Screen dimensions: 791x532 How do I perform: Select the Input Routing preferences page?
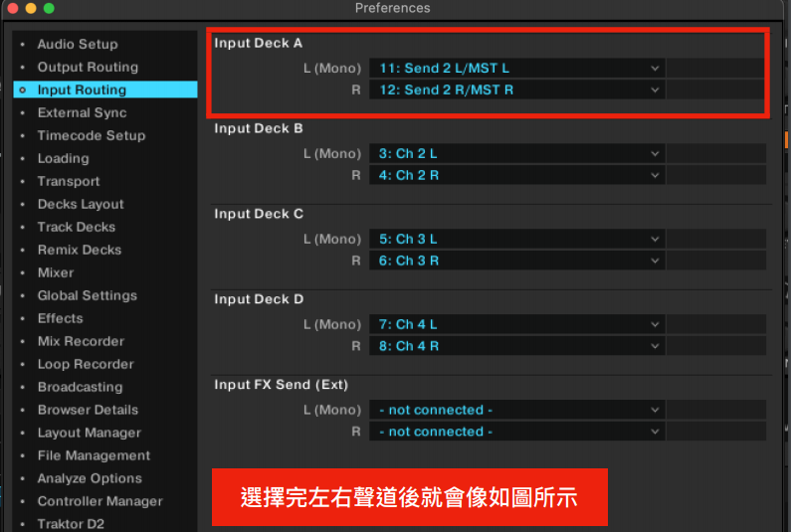[104, 89]
